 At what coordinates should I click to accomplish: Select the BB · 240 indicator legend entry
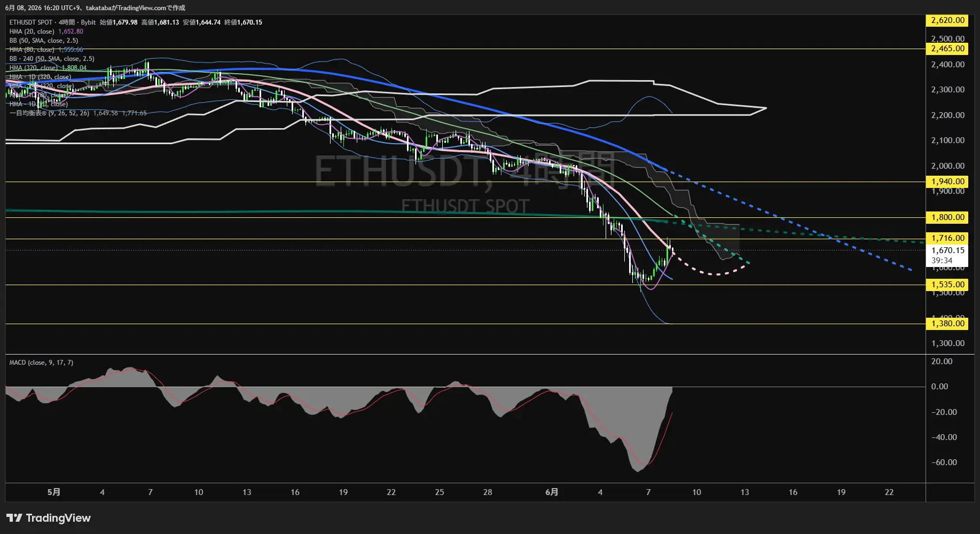click(52, 59)
